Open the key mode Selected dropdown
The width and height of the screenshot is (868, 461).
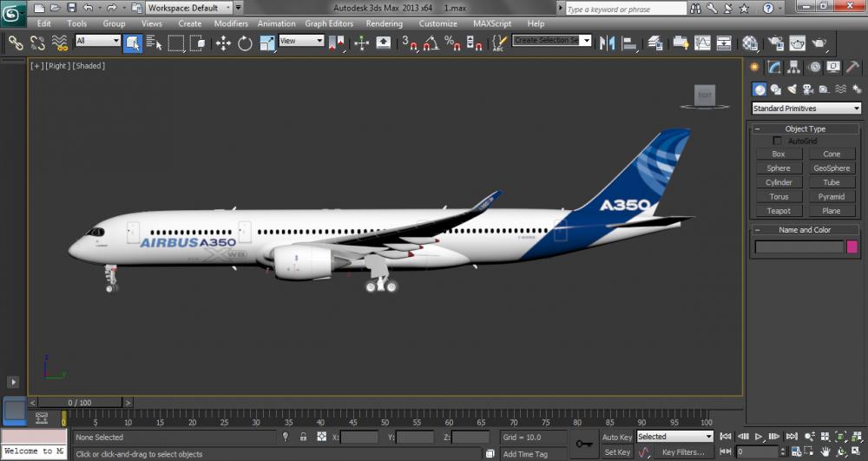click(x=674, y=437)
